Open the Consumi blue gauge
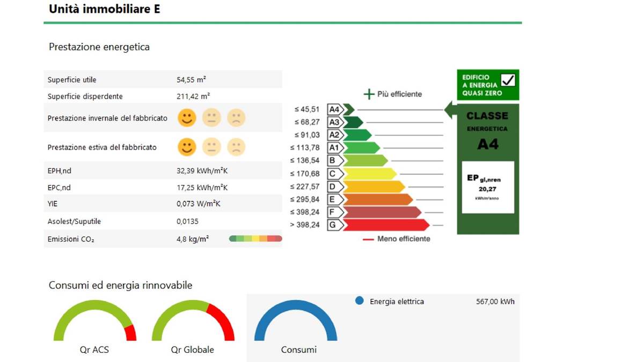Screen dimensions: 644x362 (x=296, y=321)
